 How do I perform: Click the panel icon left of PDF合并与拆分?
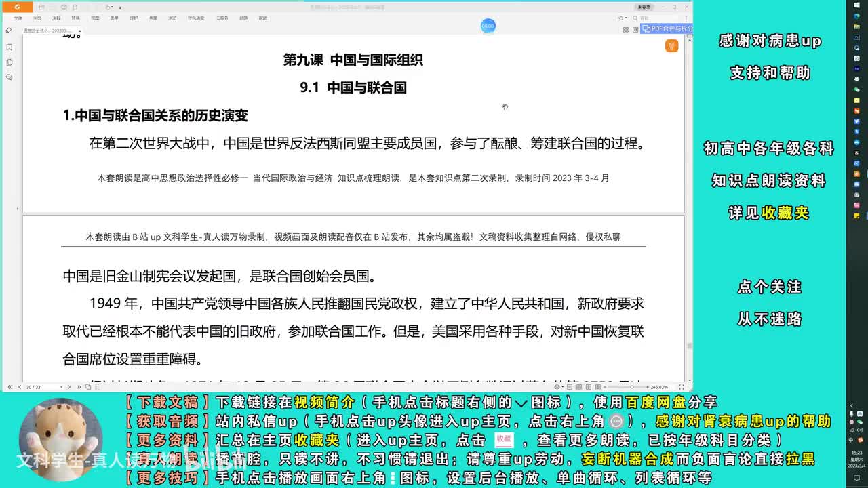point(635,30)
